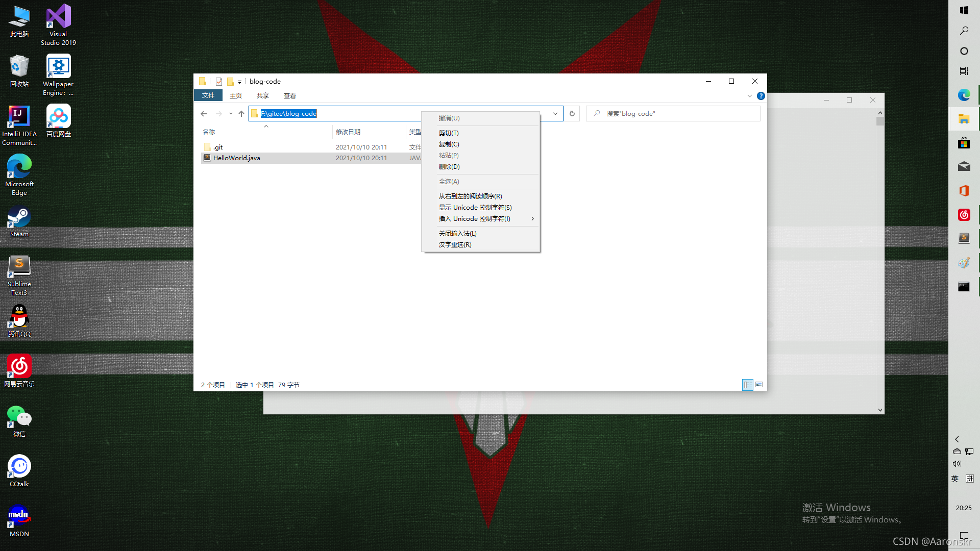
Task: Select the HelloWorld.java file row
Action: pyautogui.click(x=311, y=158)
